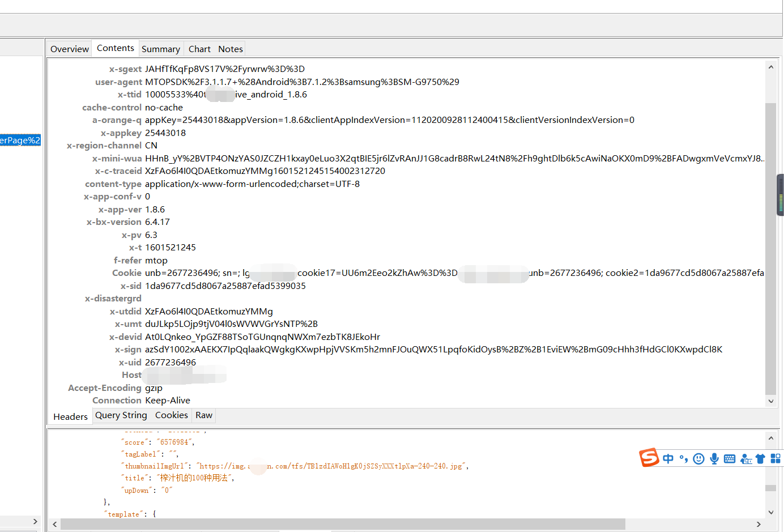The width and height of the screenshot is (784, 532).
Task: Click the colored level bar on the right edge
Action: (x=779, y=196)
